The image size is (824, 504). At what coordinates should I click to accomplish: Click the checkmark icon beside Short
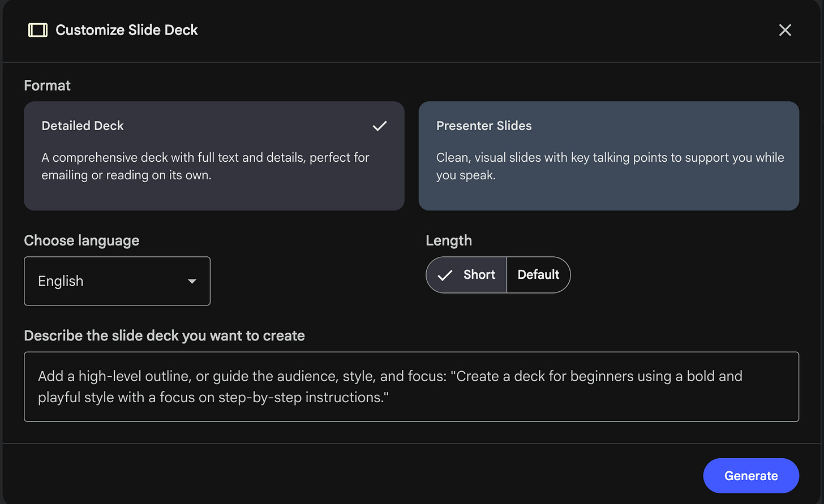tap(445, 275)
